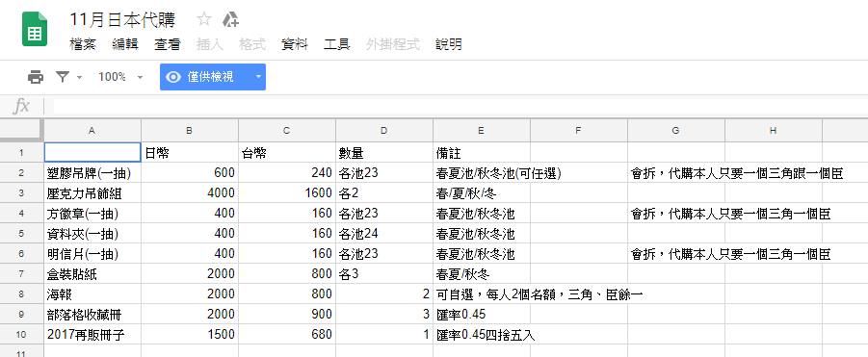Click the cell 資料夾(一抽)
This screenshot has height=357, width=868.
pyautogui.click(x=92, y=234)
